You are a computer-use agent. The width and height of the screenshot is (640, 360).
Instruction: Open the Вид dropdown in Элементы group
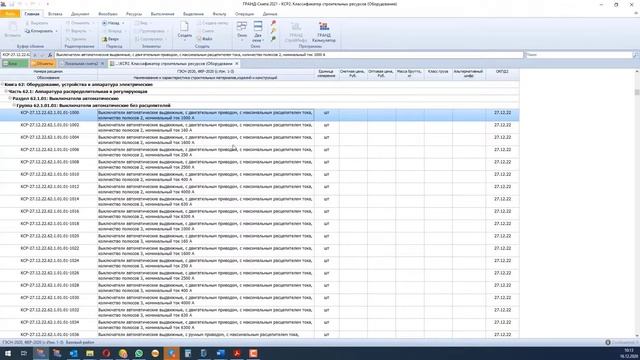[143, 23]
